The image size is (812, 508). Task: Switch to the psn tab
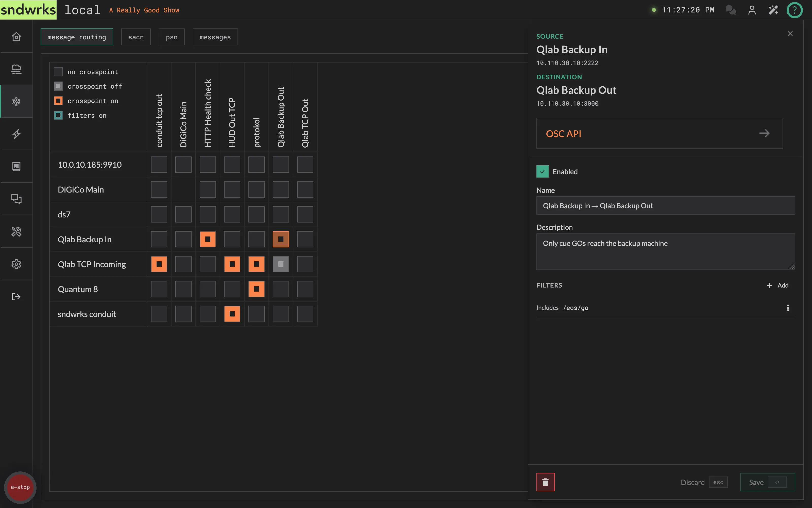click(x=172, y=37)
